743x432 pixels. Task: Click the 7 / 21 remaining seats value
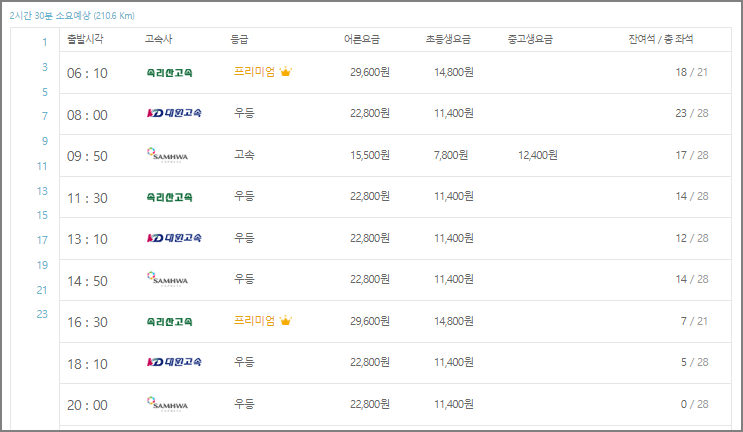point(694,321)
